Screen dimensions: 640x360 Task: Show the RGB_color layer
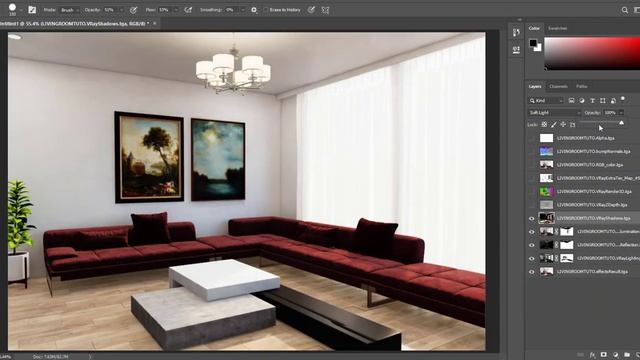tap(531, 164)
